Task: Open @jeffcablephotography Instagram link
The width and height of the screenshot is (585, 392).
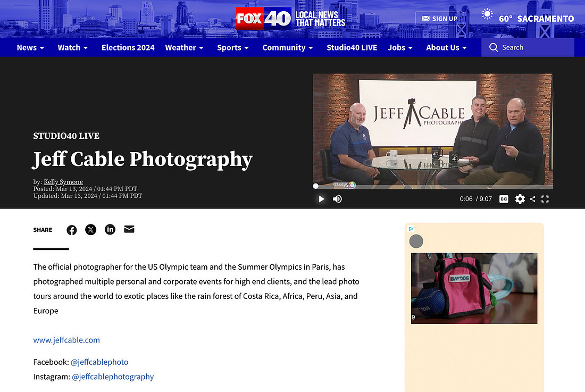Action: coord(113,377)
